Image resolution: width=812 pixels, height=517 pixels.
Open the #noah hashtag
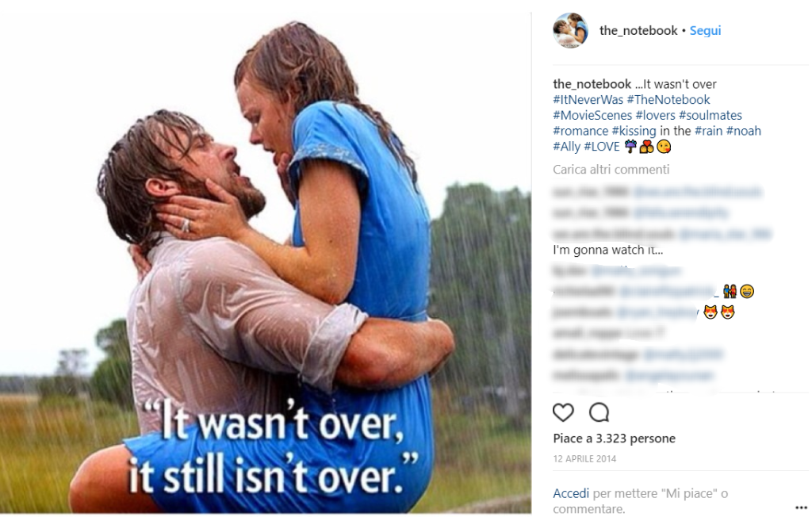coord(743,131)
